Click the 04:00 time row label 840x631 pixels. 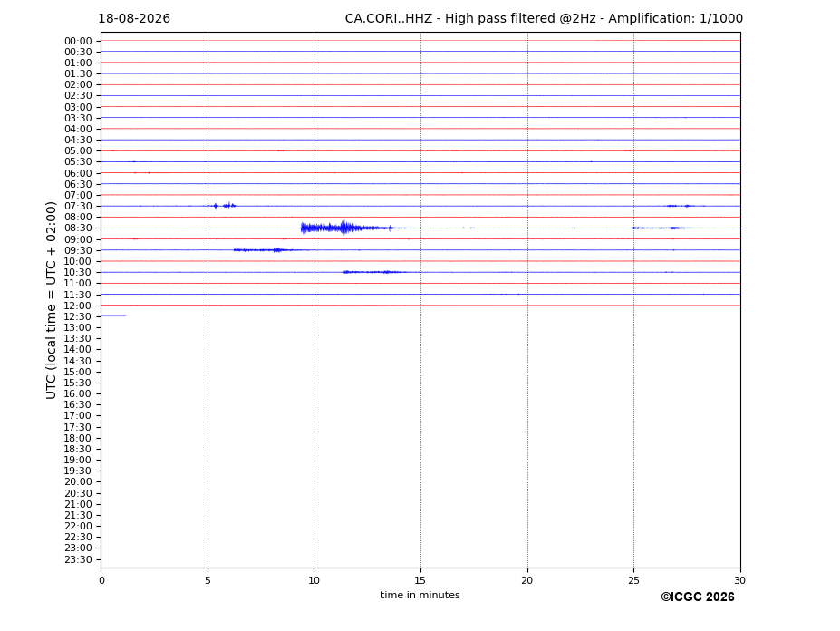coord(78,130)
